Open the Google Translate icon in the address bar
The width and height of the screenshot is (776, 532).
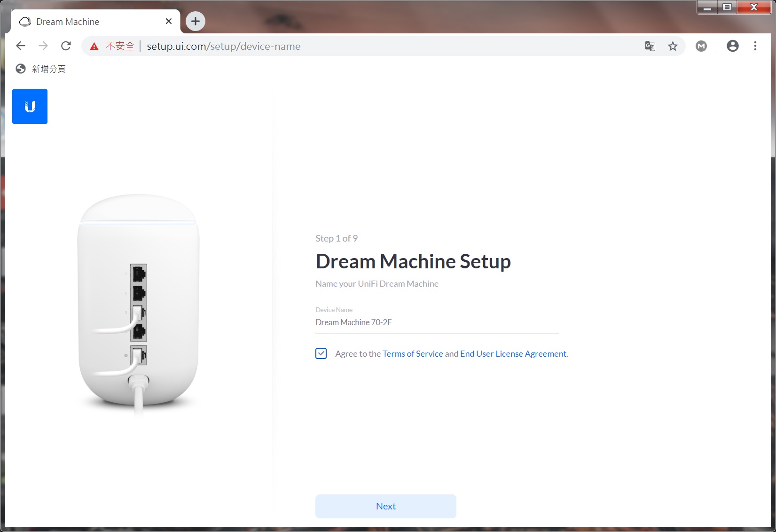click(650, 46)
